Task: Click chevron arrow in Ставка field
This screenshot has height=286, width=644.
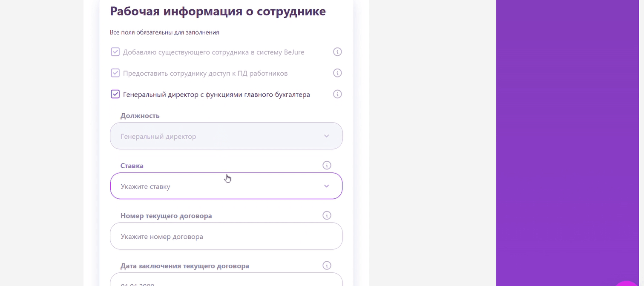Action: click(x=327, y=186)
